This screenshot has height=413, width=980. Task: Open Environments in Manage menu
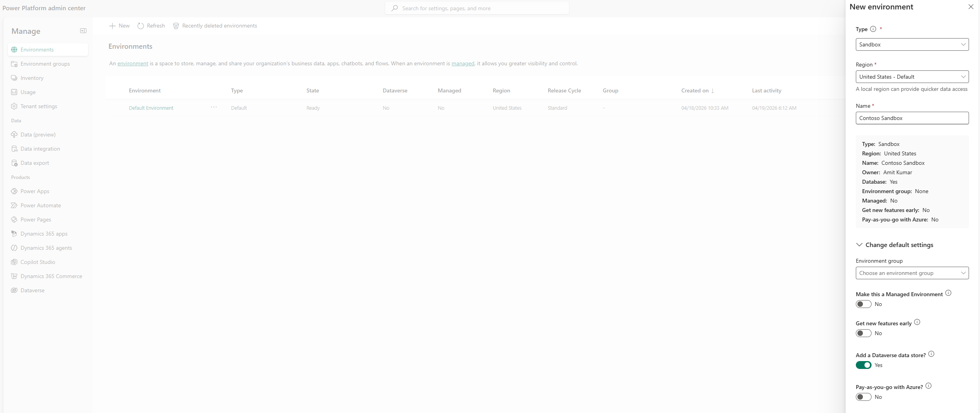[x=48, y=50]
